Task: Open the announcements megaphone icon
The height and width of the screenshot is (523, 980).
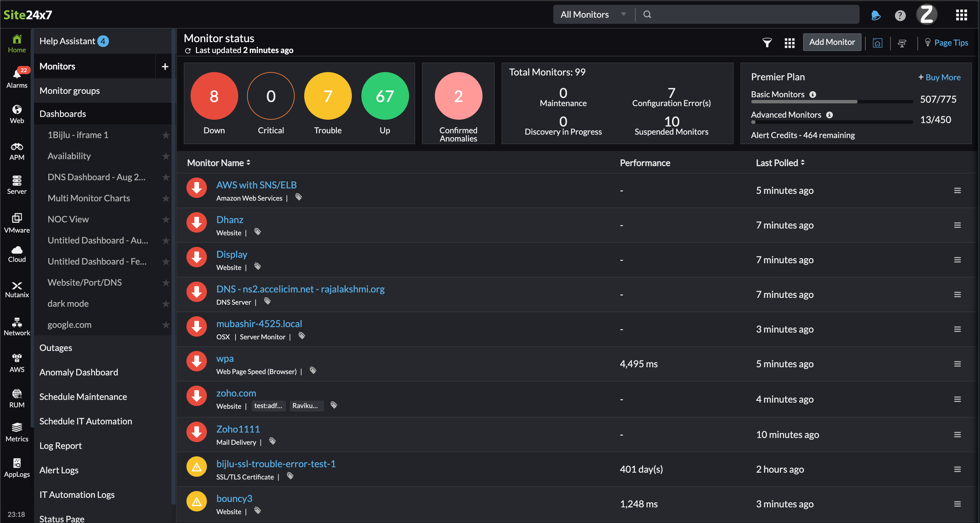Action: (876, 15)
